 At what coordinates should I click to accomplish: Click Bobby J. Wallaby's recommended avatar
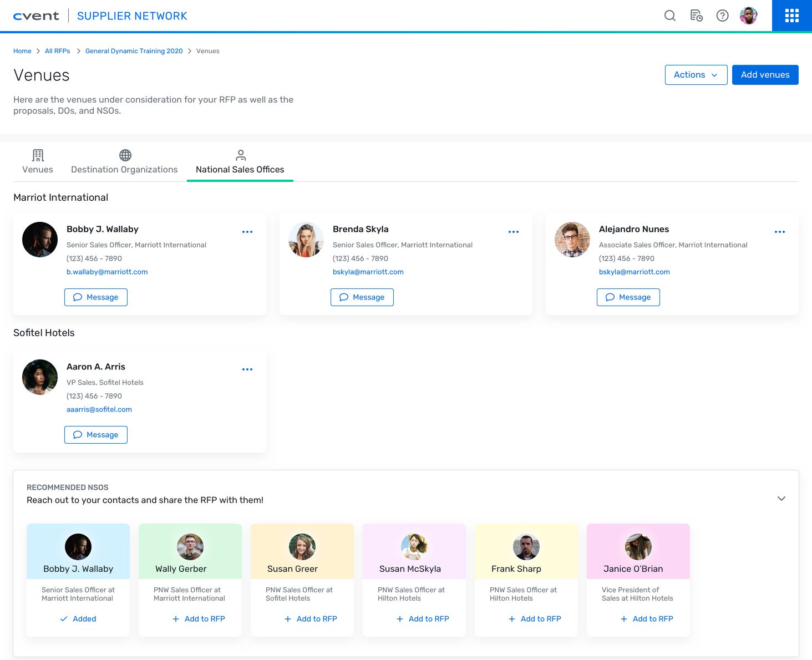(x=78, y=547)
